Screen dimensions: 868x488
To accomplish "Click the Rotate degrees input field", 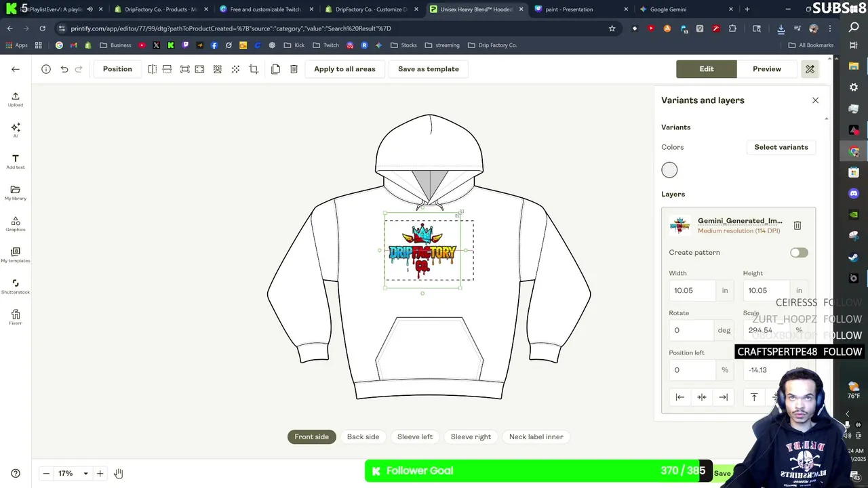I will (x=692, y=330).
